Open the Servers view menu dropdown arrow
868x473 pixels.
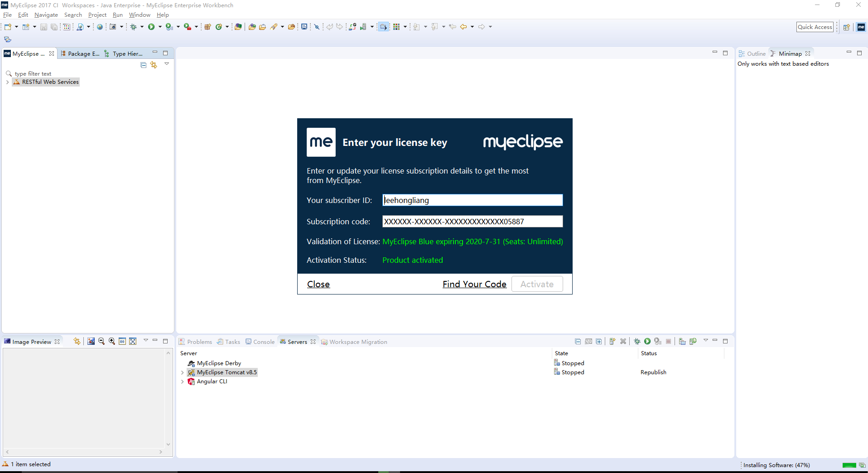[x=705, y=340]
